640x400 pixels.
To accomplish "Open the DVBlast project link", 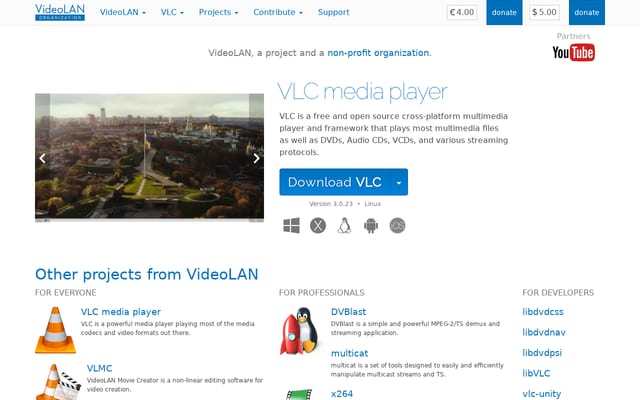I will (349, 312).
